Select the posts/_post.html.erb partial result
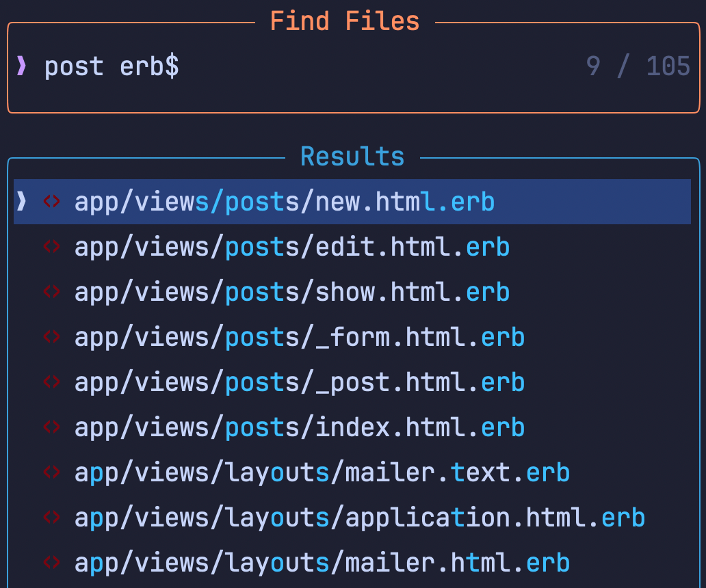Viewport: 706px width, 588px height. [x=299, y=383]
